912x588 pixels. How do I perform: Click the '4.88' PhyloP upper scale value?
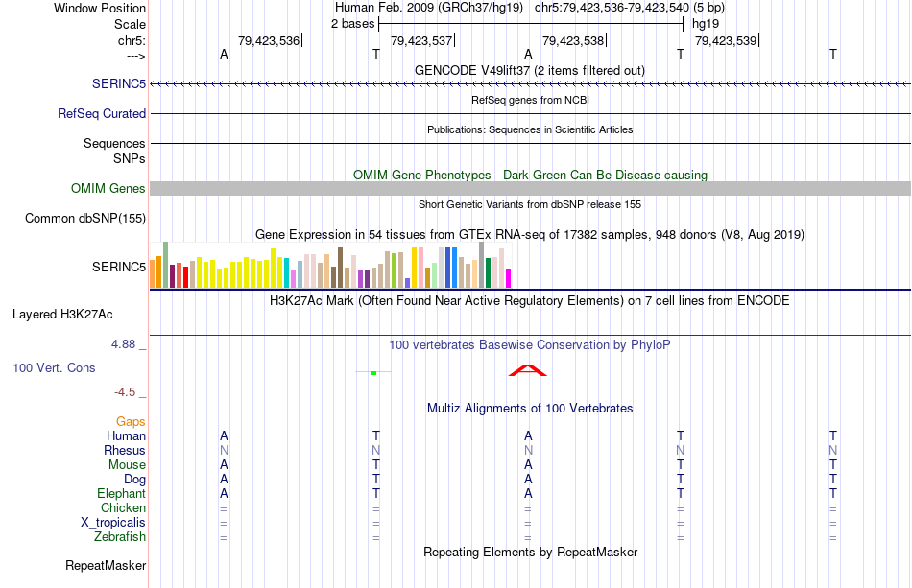[x=123, y=344]
